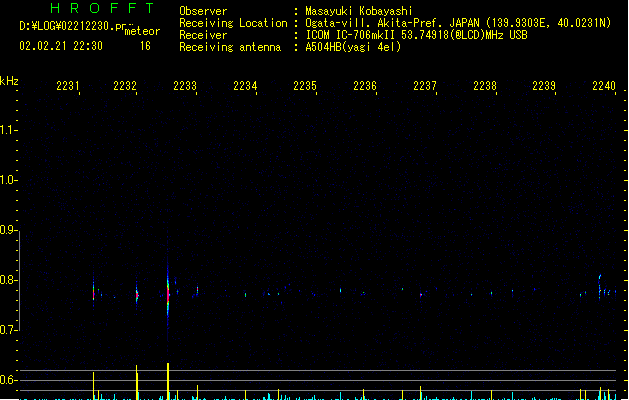Click the 0.7 kHz frequency axis label
The image size is (629, 400).
pos(8,330)
